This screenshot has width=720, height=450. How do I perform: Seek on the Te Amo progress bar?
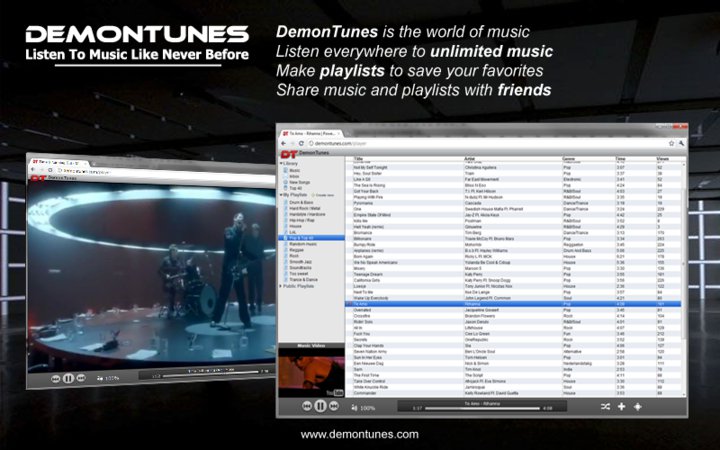(482, 408)
